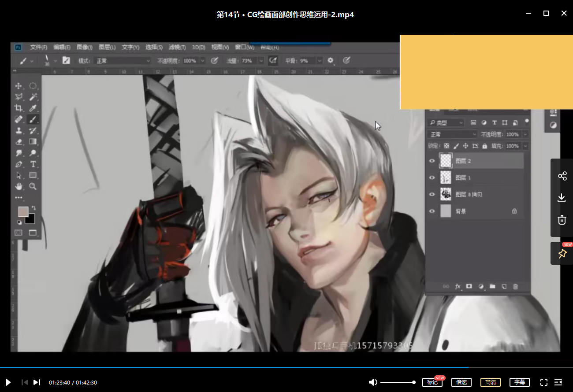The image size is (573, 392).
Task: Click the 标记 mark button
Action: tap(432, 382)
